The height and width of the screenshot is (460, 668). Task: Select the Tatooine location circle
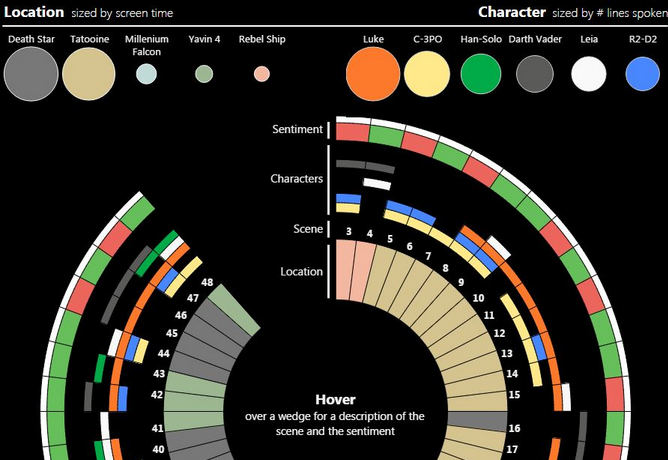(91, 74)
